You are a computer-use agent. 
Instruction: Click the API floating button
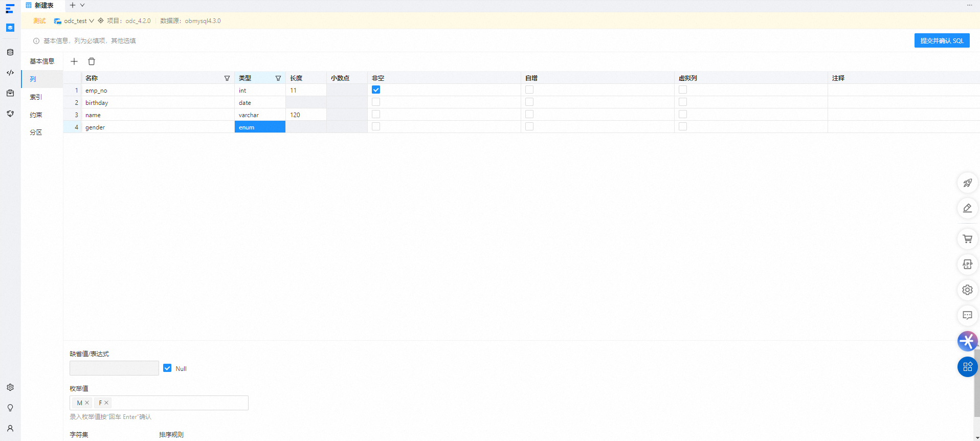pyautogui.click(x=967, y=264)
